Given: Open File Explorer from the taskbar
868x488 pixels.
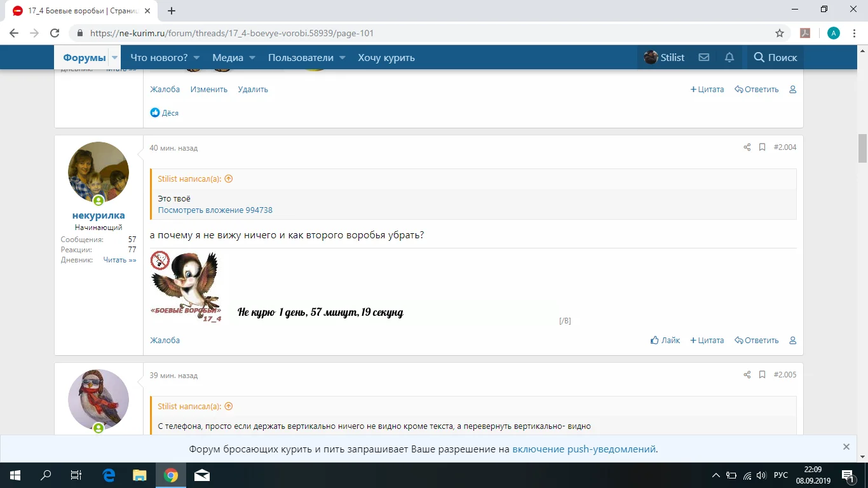Looking at the screenshot, I should click(139, 475).
